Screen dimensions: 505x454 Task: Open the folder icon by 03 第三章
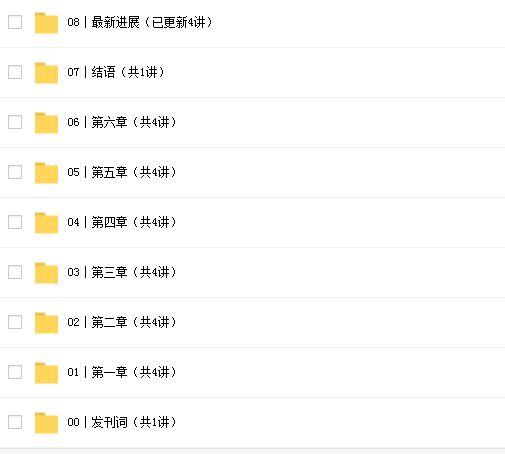pyautogui.click(x=46, y=273)
